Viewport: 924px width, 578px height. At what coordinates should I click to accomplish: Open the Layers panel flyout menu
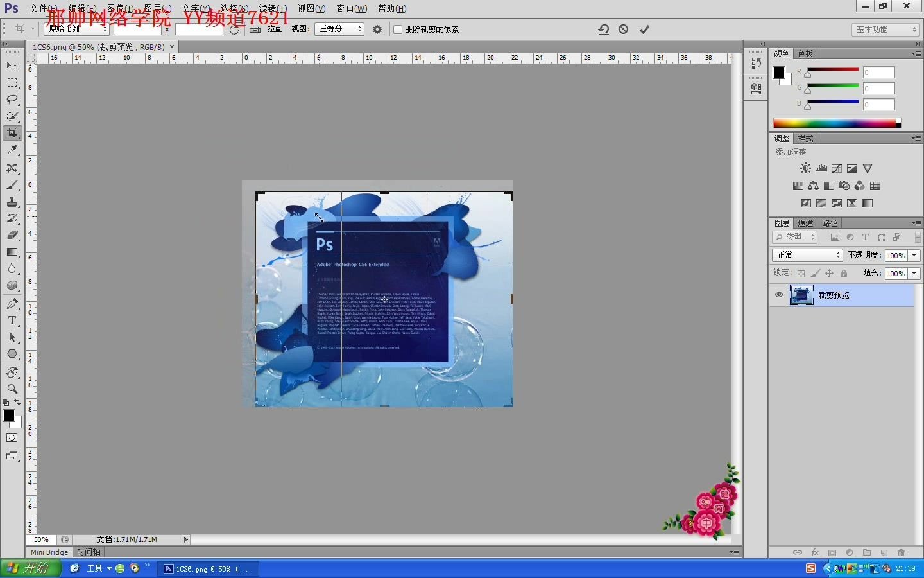(x=916, y=223)
